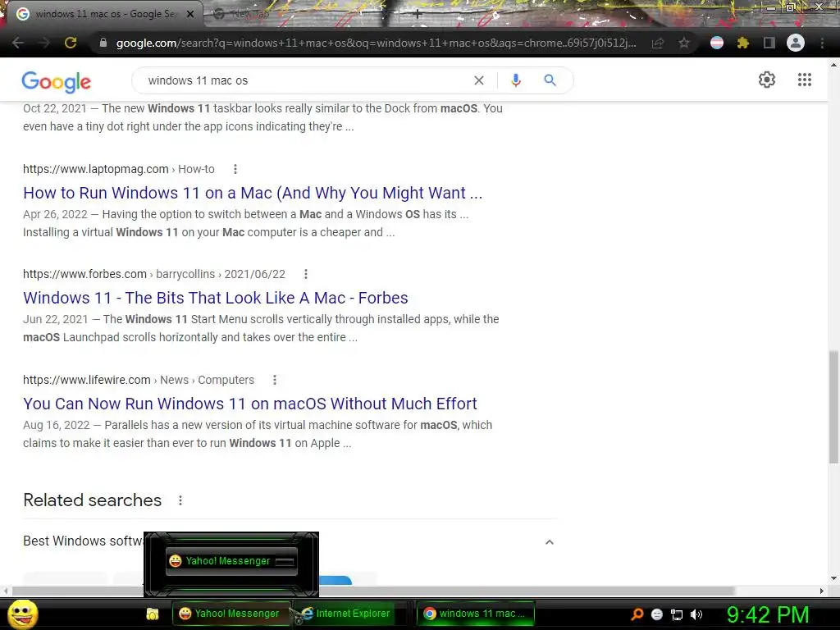Open Windows 11 Bits That Look Like Mac
The image size is (840, 630).
(216, 298)
